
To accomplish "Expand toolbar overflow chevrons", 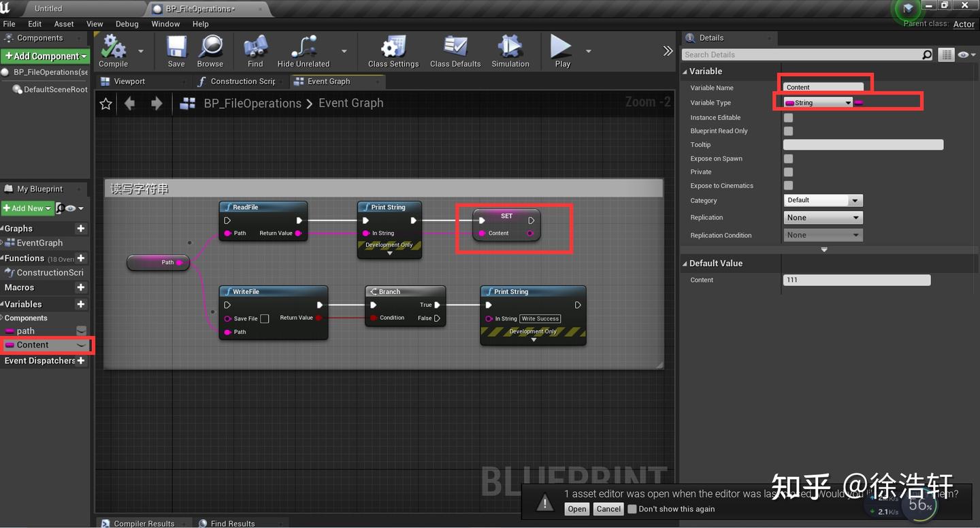I will 668,51.
